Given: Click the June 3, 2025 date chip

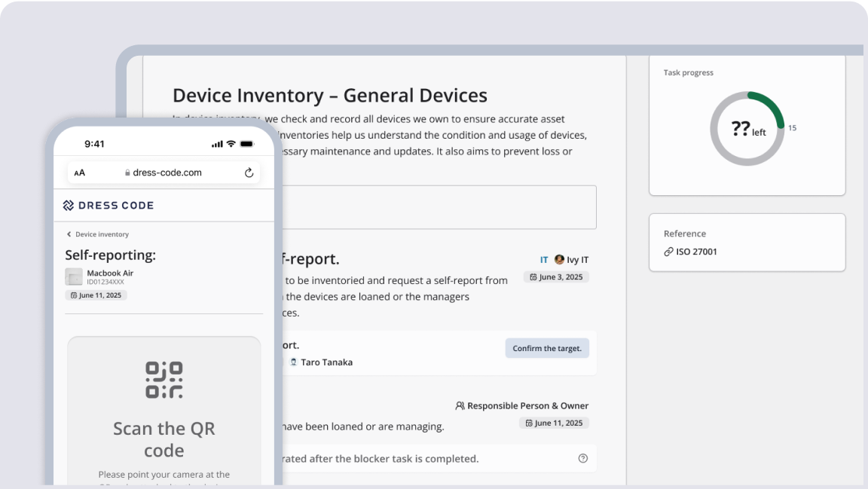Looking at the screenshot, I should pos(556,277).
